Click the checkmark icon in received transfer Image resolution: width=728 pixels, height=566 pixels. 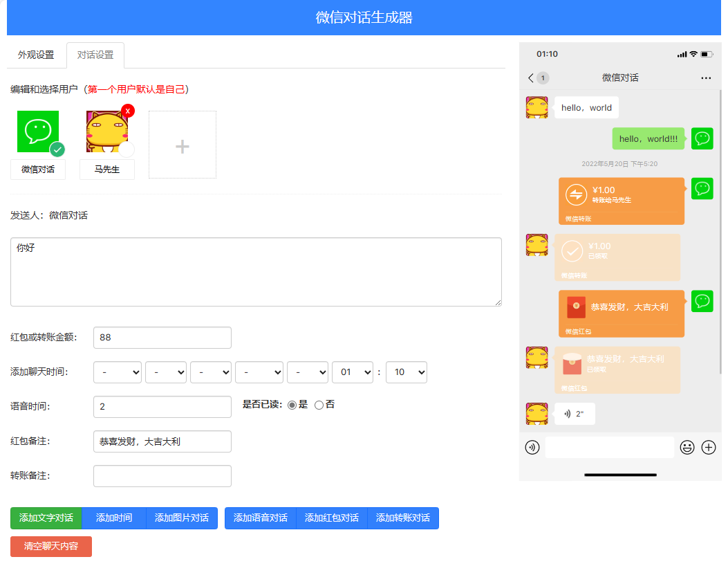[x=572, y=251]
